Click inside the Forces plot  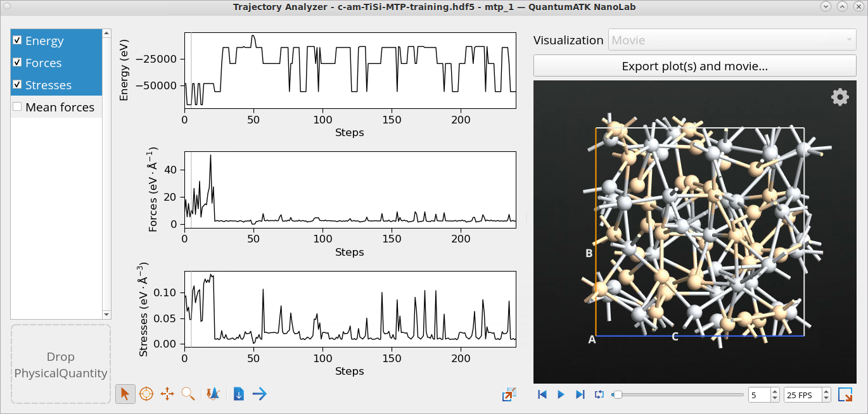[x=350, y=189]
